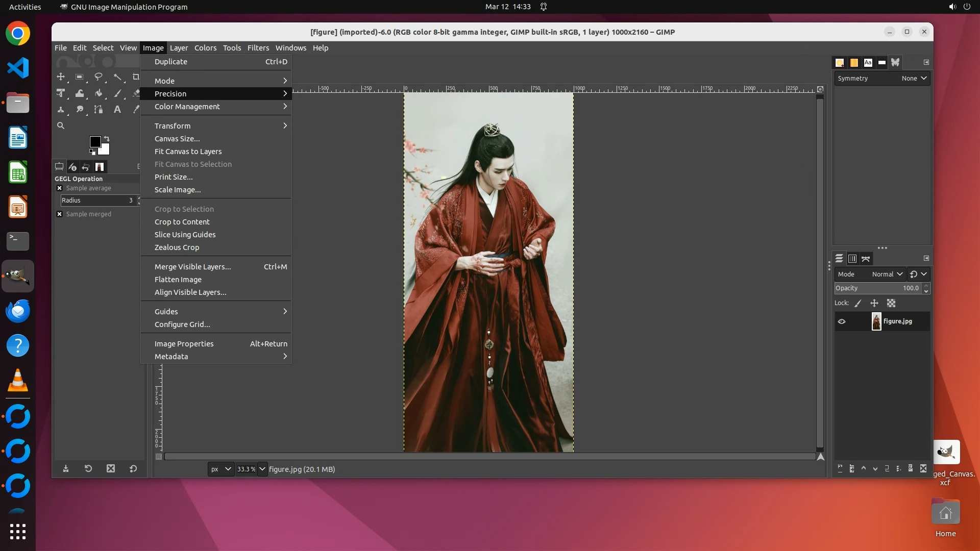Screen dimensions: 980x551
Task: Hide the figure.jpg layer with eye icon
Action: coord(842,321)
